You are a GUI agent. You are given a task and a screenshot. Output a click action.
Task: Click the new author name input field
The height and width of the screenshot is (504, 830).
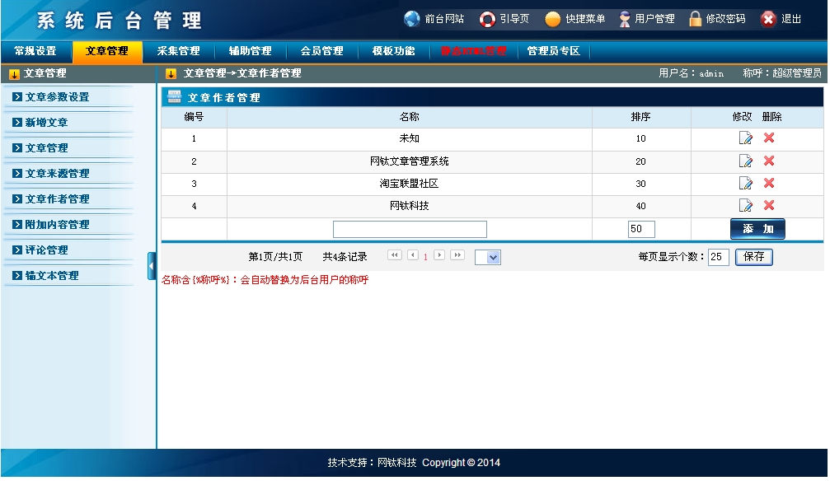[410, 230]
